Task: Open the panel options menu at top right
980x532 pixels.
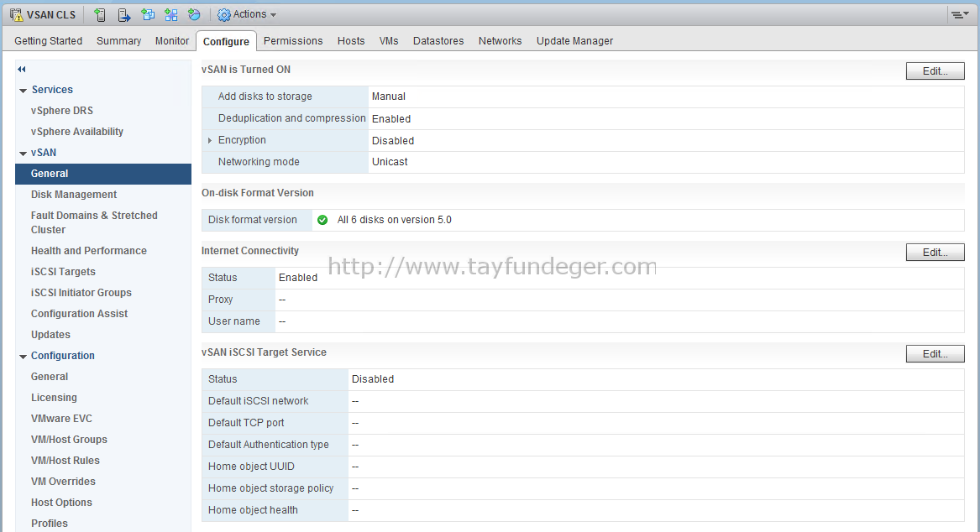Action: point(959,14)
